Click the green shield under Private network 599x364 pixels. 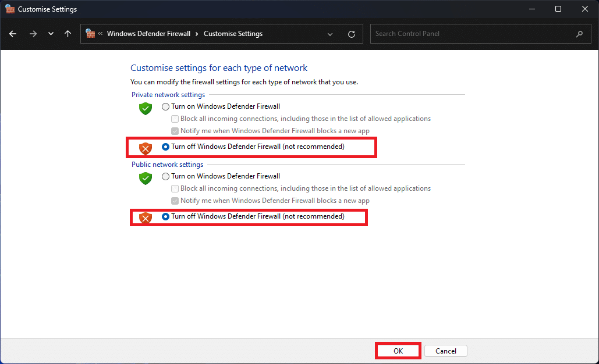point(145,108)
